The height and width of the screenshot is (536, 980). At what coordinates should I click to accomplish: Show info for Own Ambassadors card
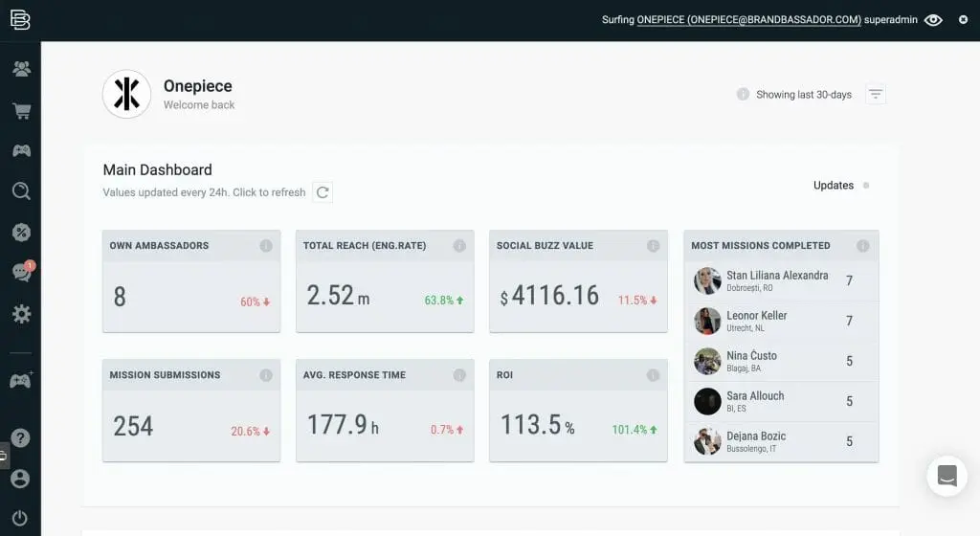tap(266, 246)
